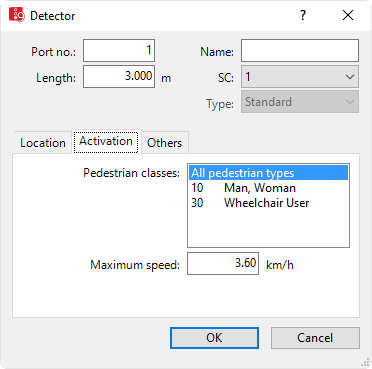The image size is (372, 369).
Task: Click the Maximum speed input field
Action: 223,264
